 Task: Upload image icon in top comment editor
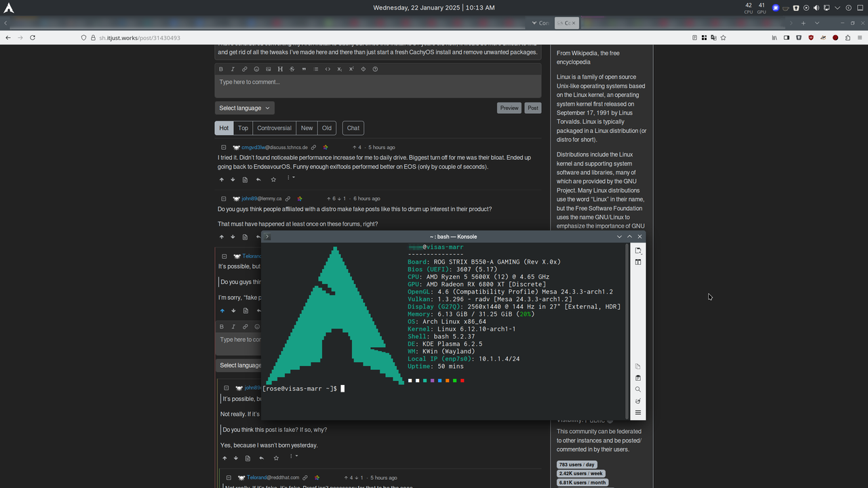(x=269, y=69)
